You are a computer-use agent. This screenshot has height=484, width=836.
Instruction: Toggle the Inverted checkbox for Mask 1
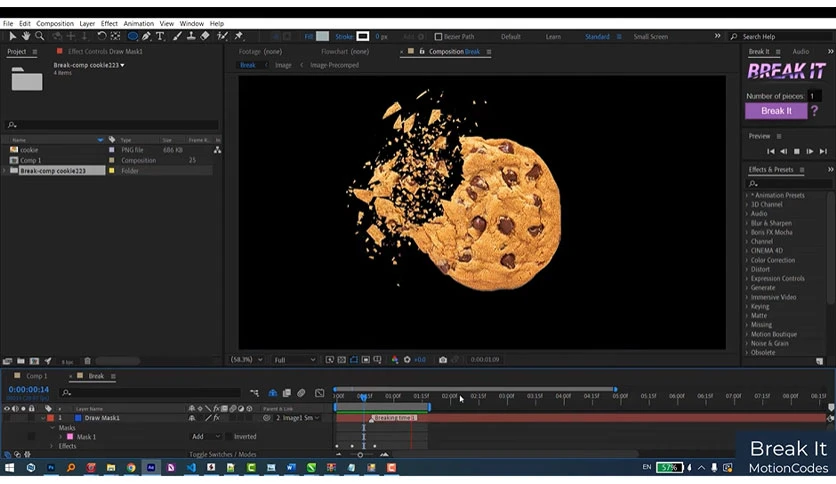(228, 437)
